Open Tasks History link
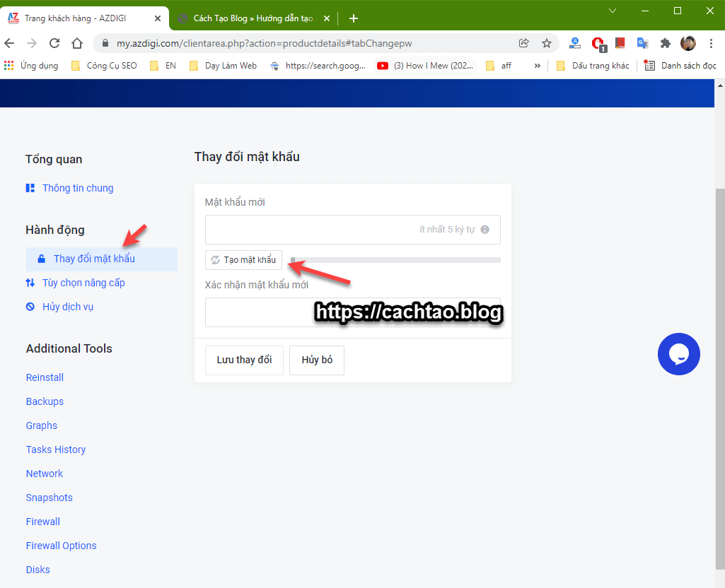The width and height of the screenshot is (725, 588). [x=56, y=449]
